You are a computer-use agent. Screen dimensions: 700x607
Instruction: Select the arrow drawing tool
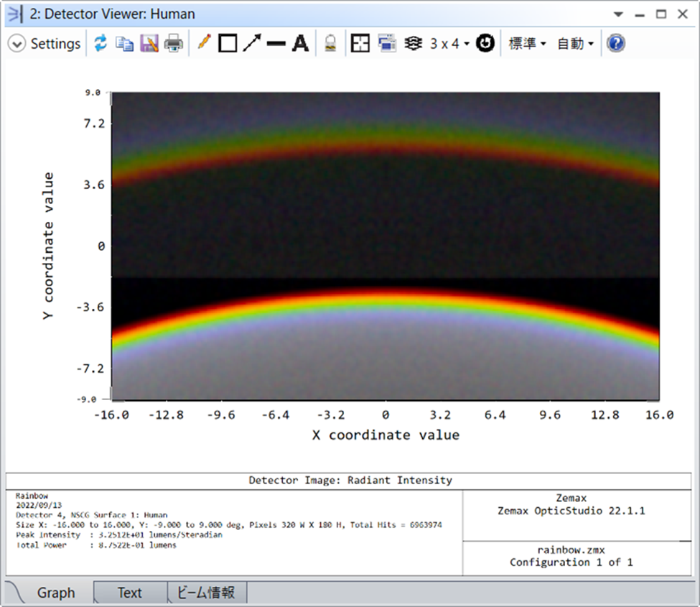pyautogui.click(x=252, y=43)
